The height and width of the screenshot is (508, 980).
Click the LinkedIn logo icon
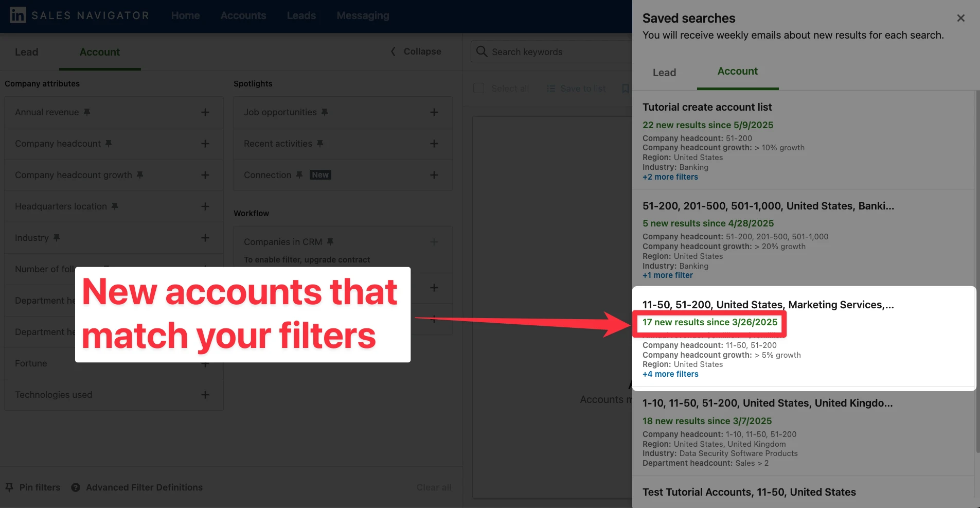tap(17, 15)
